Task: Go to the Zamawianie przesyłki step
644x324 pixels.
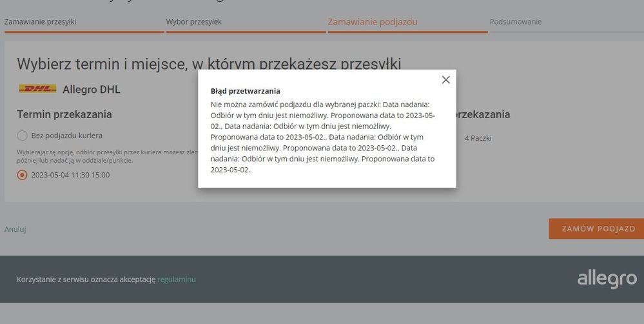Action: tap(41, 22)
